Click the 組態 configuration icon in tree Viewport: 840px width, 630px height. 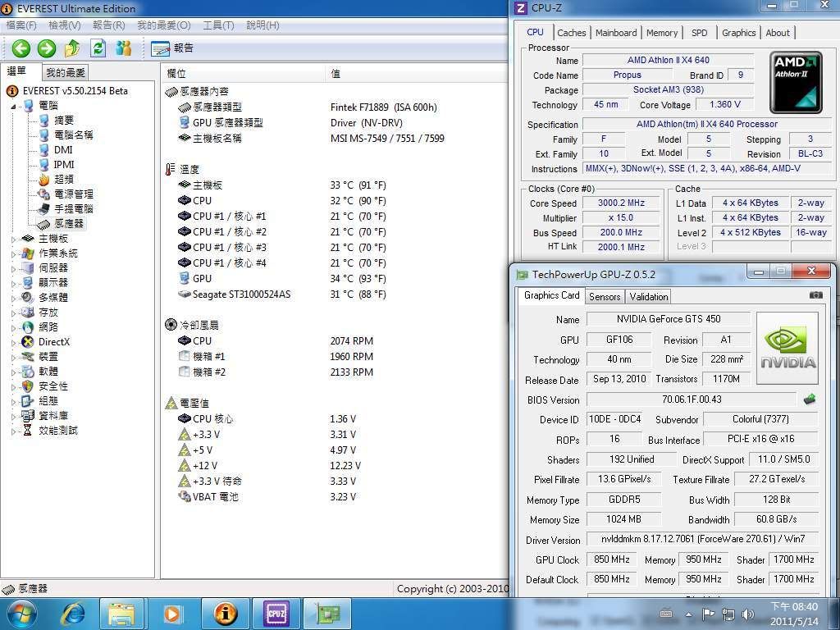pyautogui.click(x=27, y=401)
